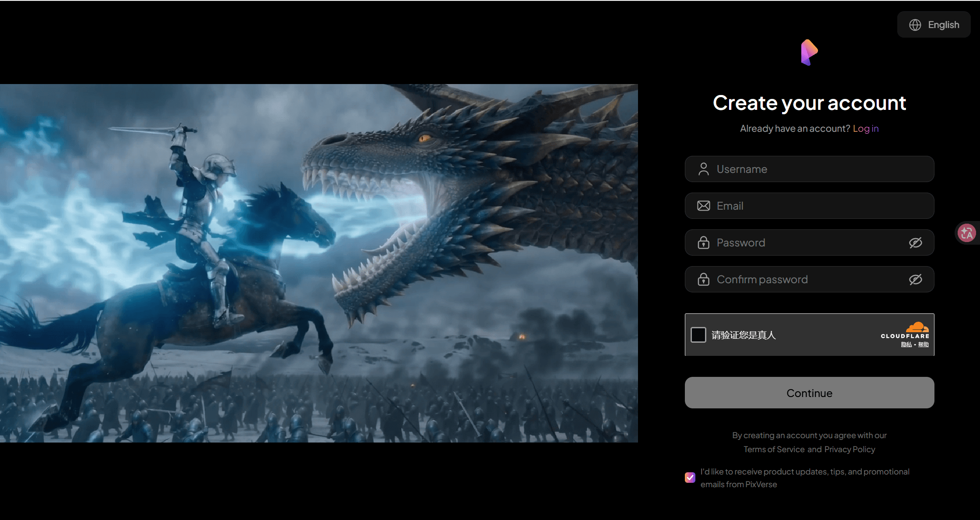This screenshot has height=520, width=980.
Task: Open the Privacy Policy link
Action: pos(850,449)
